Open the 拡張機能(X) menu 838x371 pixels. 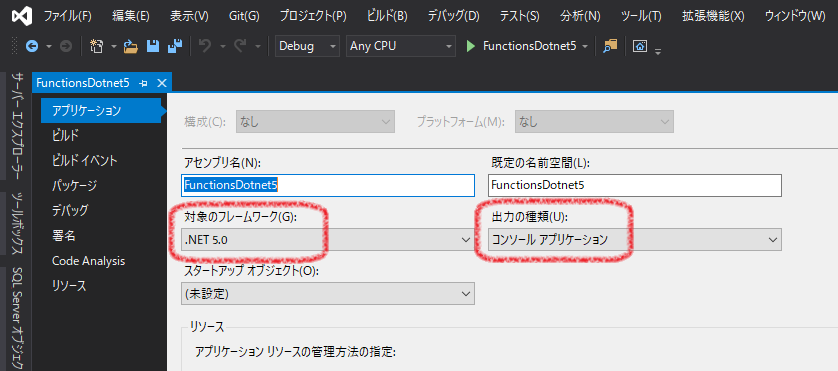(713, 16)
